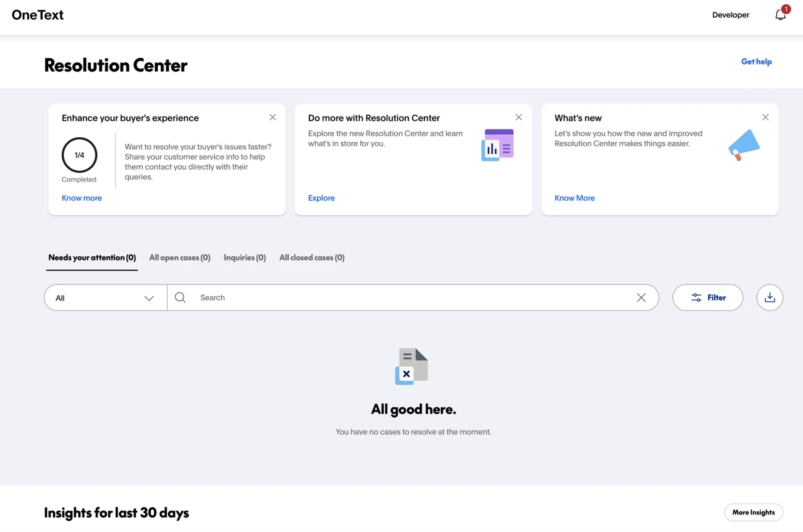Click the magnifier search icon
This screenshot has height=532, width=803.
(180, 297)
